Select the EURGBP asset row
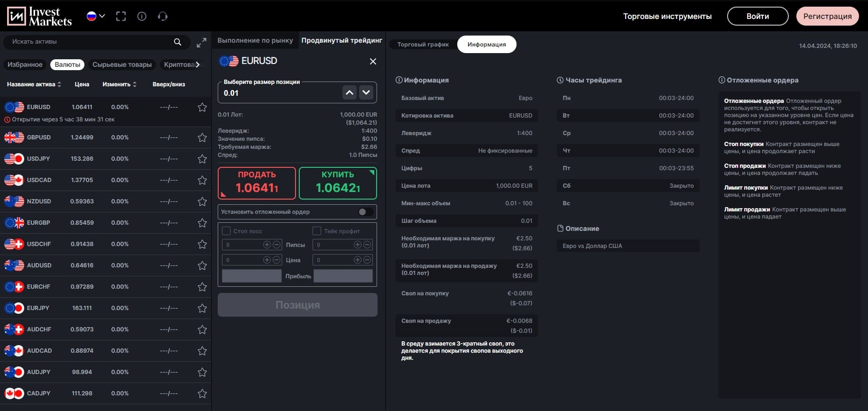The height and width of the screenshot is (411, 868). 105,223
